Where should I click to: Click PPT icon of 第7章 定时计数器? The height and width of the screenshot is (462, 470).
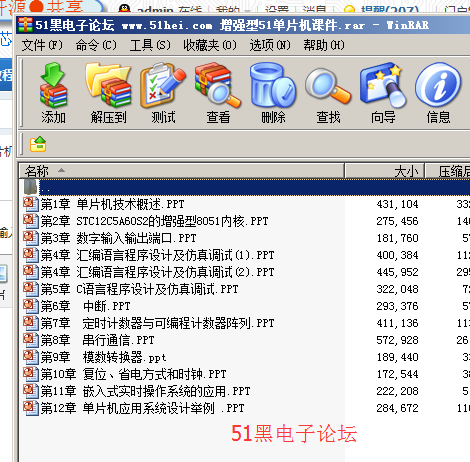[31, 323]
